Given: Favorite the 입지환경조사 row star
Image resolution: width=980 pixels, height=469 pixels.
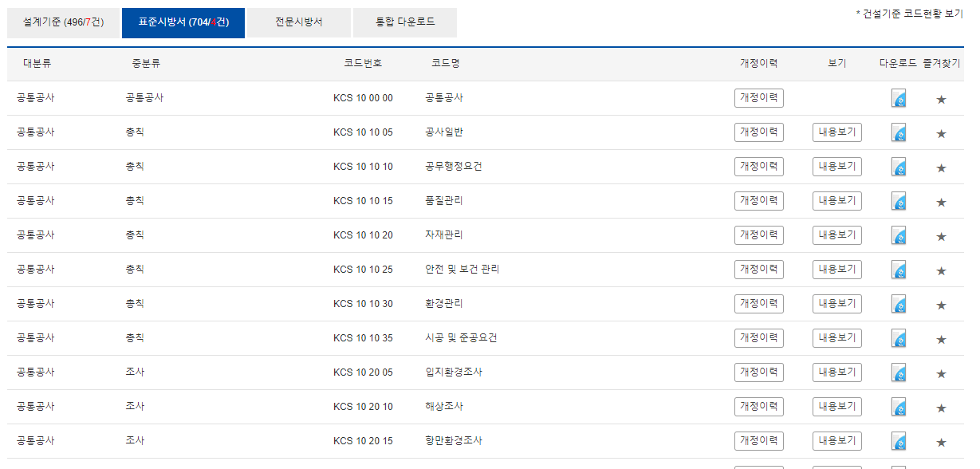Looking at the screenshot, I should coord(941,373).
